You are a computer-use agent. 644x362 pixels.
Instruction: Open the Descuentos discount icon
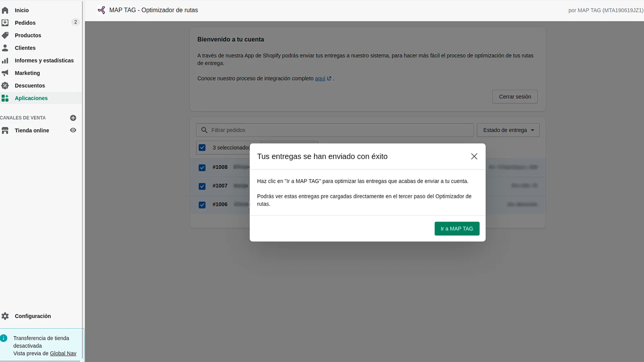click(5, 86)
